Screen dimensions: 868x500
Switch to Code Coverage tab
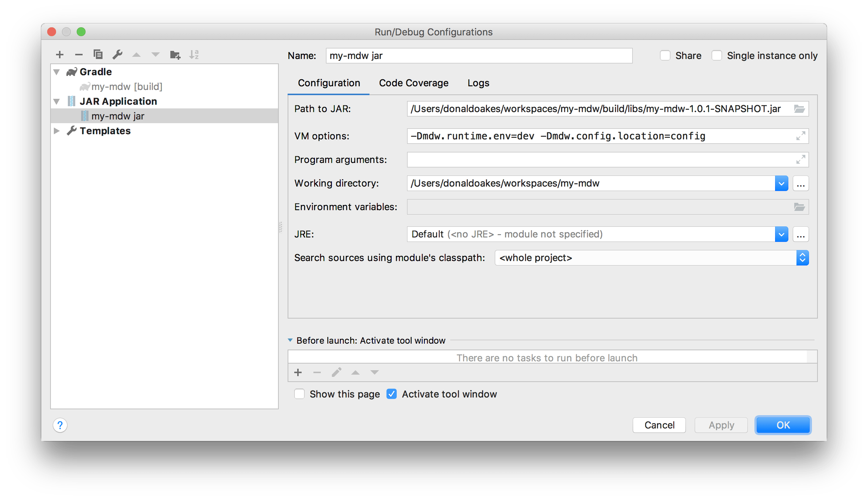(x=413, y=83)
